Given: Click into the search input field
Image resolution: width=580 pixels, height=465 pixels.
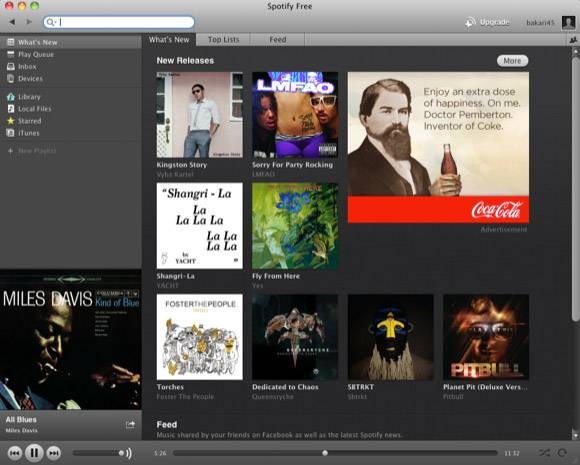Looking at the screenshot, I should tap(119, 22).
